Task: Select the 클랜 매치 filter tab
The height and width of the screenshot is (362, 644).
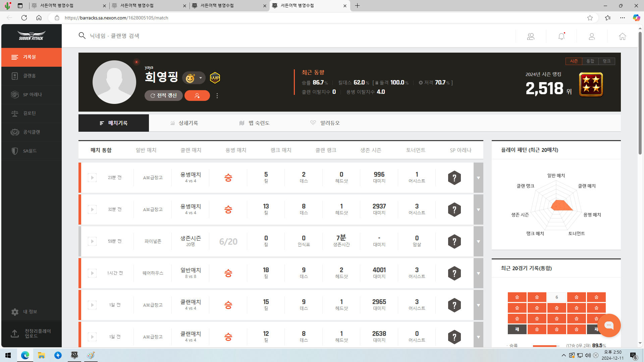Action: (191, 150)
